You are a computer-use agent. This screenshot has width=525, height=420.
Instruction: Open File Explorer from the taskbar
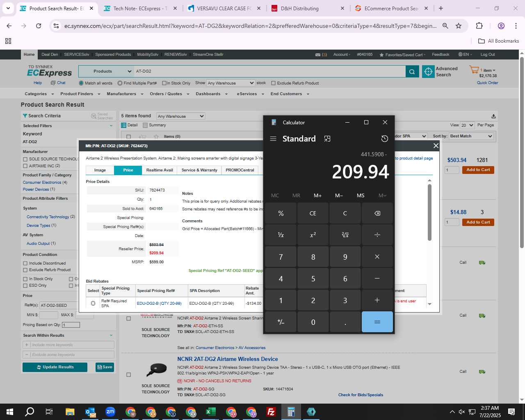70,412
